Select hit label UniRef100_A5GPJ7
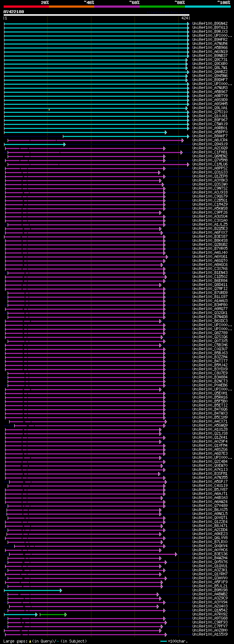Image resolution: width=234 pixels, height=644 pixels. (x=210, y=482)
